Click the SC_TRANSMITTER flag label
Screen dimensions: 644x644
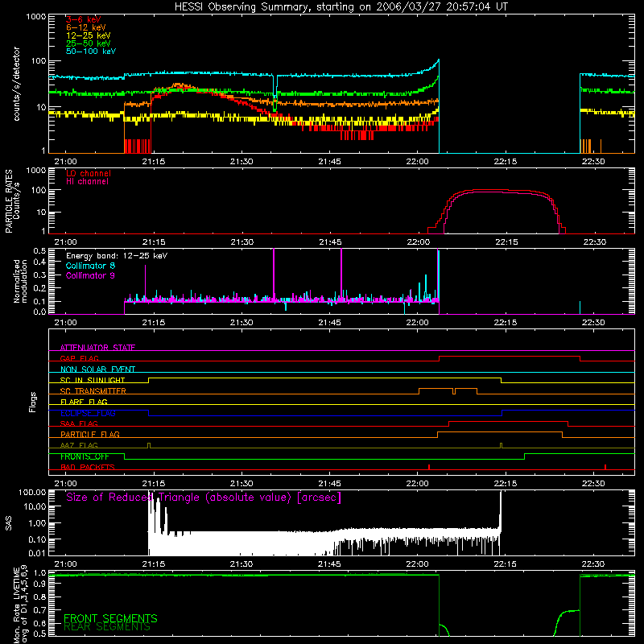(93, 391)
